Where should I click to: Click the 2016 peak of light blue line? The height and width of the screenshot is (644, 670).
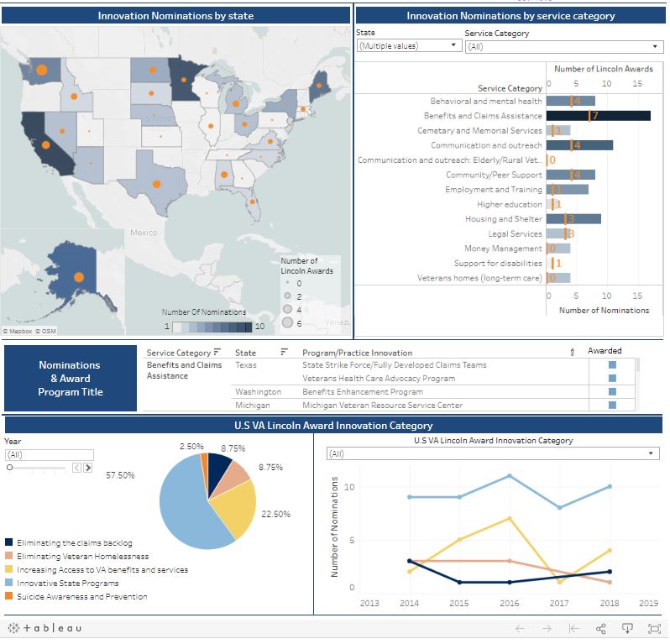[x=510, y=475]
